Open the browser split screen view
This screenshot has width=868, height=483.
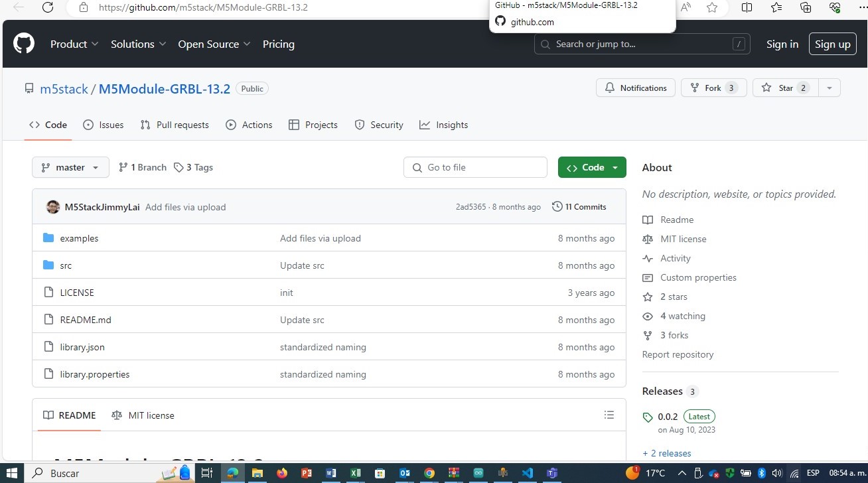[x=747, y=7]
